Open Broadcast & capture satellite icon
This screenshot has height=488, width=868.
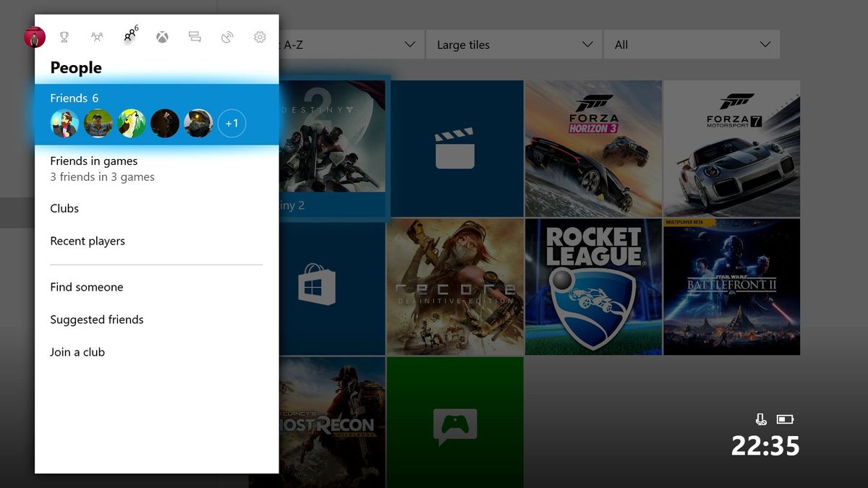[x=227, y=37]
